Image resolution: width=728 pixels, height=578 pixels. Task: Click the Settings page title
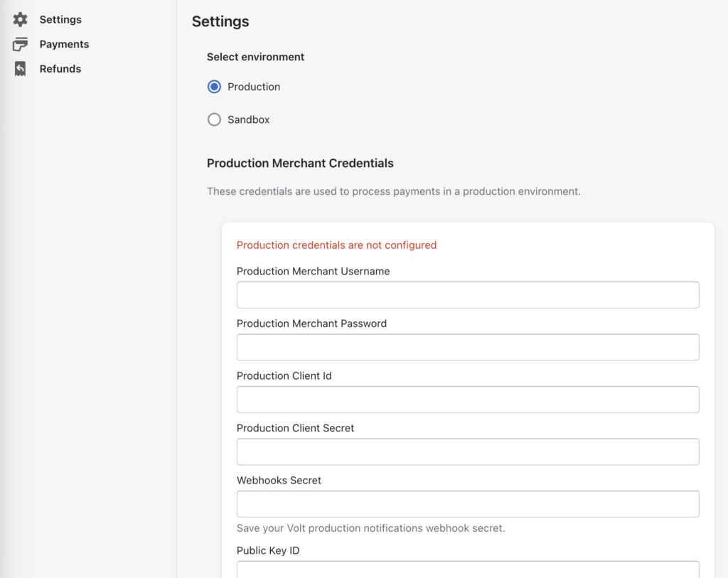[x=220, y=21]
